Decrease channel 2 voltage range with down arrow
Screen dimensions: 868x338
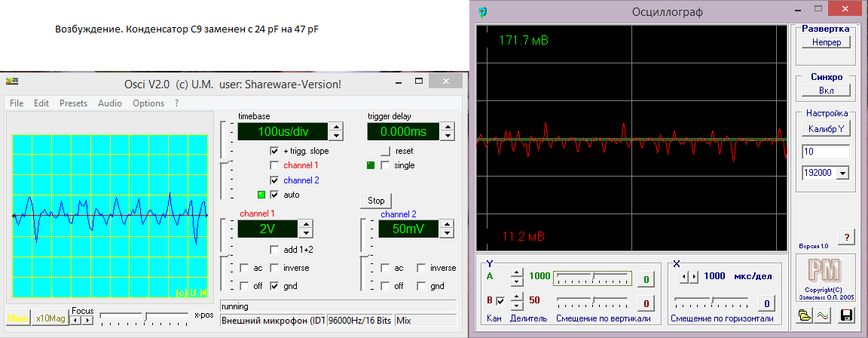tap(445, 233)
